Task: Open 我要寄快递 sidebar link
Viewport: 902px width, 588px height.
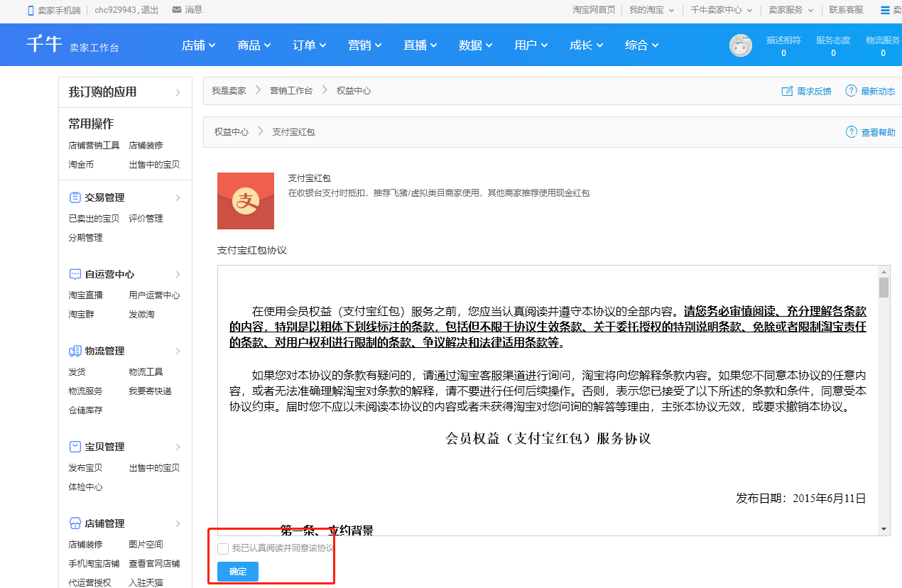Action: point(150,391)
